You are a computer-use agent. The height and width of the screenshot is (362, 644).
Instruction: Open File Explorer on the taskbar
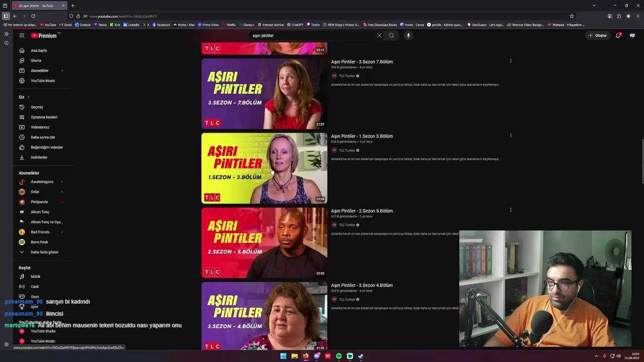click(x=294, y=356)
